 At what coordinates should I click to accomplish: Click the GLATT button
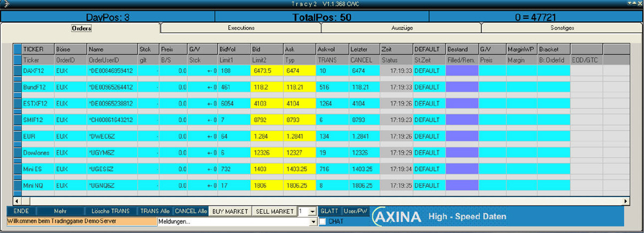[x=330, y=211]
